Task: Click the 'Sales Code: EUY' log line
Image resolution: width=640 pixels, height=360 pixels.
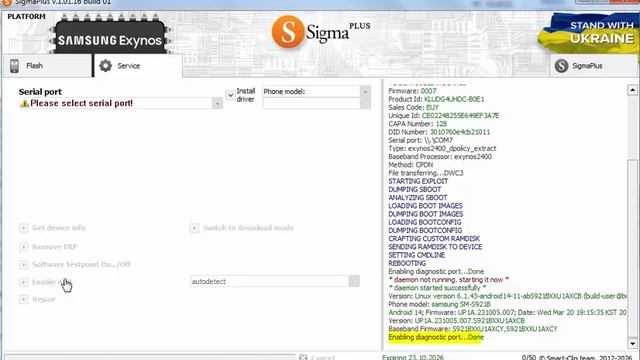Action: pos(413,107)
